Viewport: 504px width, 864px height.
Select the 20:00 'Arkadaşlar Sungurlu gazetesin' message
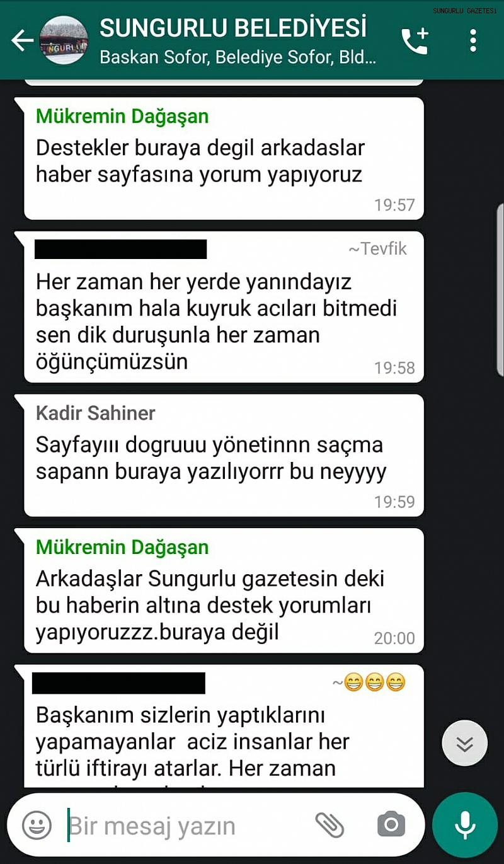tap(224, 590)
